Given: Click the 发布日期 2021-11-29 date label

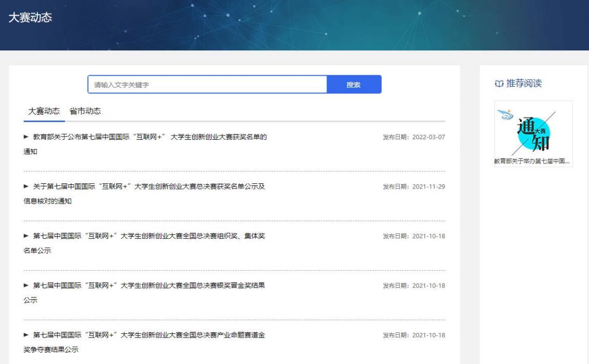Looking at the screenshot, I should click(414, 187).
